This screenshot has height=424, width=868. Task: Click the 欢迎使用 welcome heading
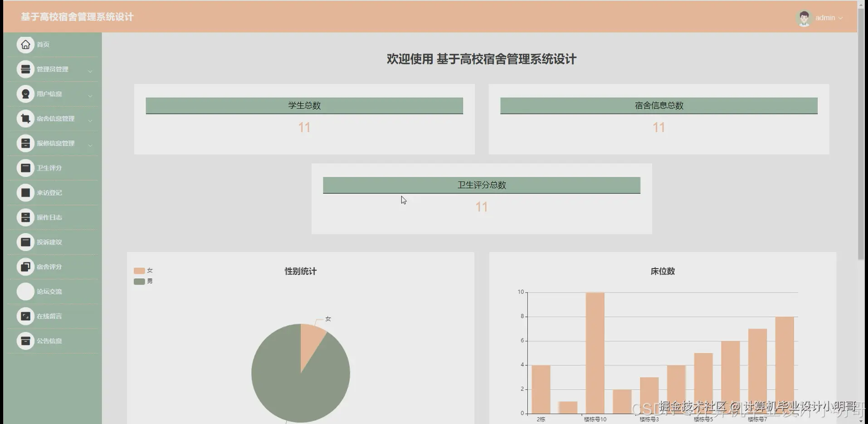pyautogui.click(x=482, y=59)
